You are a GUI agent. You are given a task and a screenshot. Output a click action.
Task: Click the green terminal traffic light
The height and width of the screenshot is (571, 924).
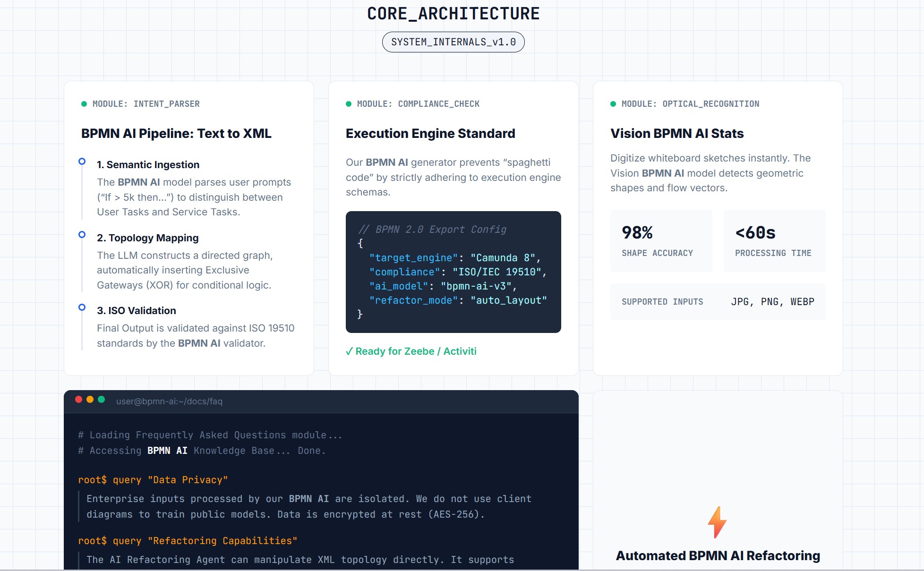[102, 399]
